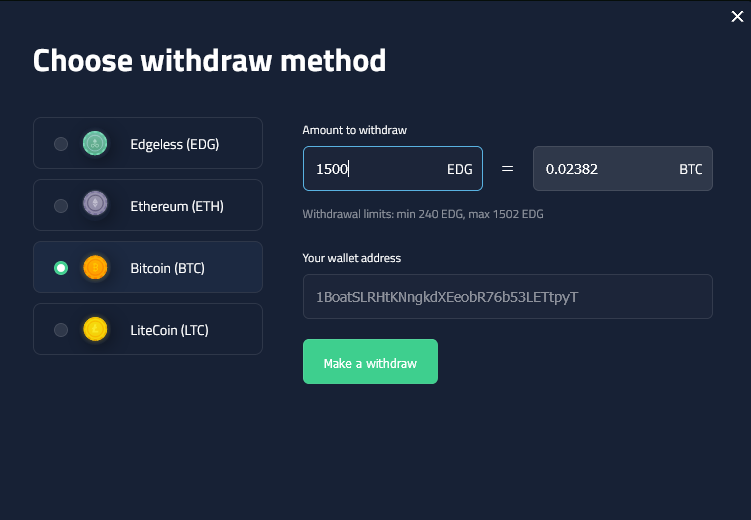Click the Ethereum coin icon
Screen dimensions: 751x520
pos(95,206)
